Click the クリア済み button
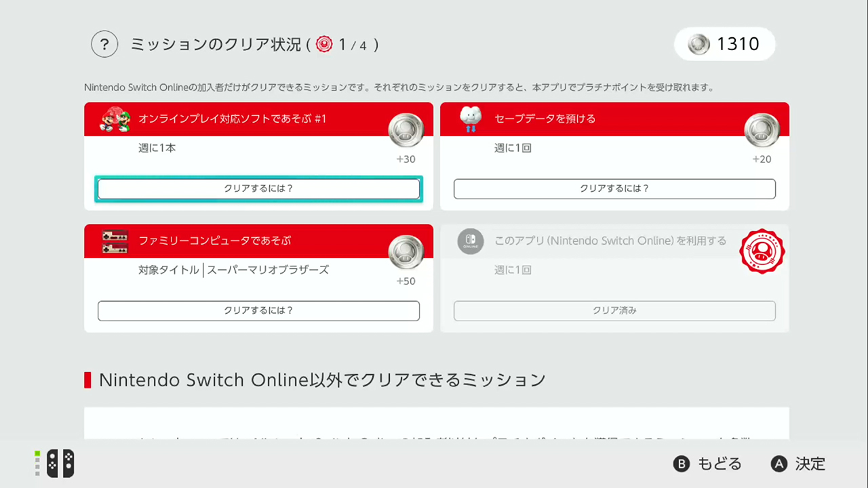 coord(614,310)
